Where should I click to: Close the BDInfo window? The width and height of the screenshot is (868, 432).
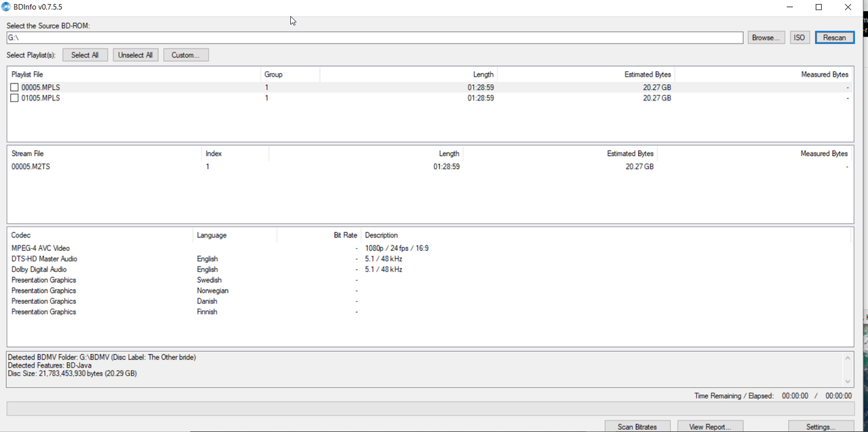(848, 7)
